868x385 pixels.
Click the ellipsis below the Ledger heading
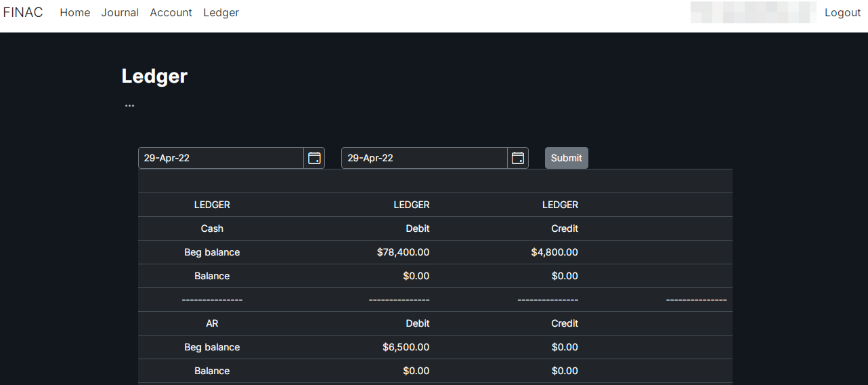[x=129, y=106]
